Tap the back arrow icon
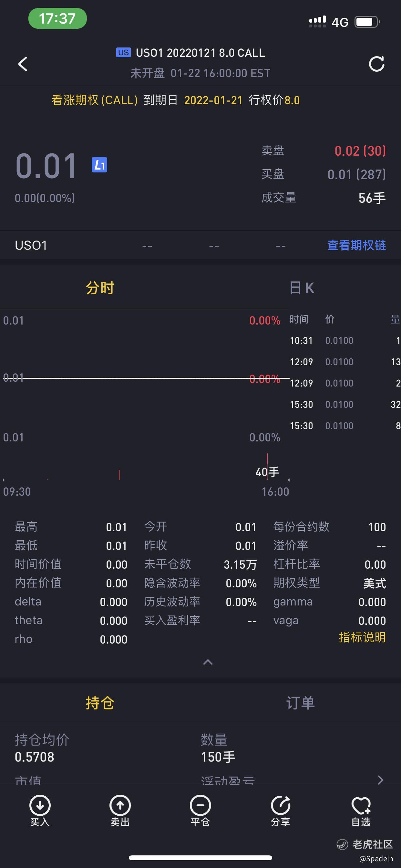The width and height of the screenshot is (401, 868). (23, 64)
